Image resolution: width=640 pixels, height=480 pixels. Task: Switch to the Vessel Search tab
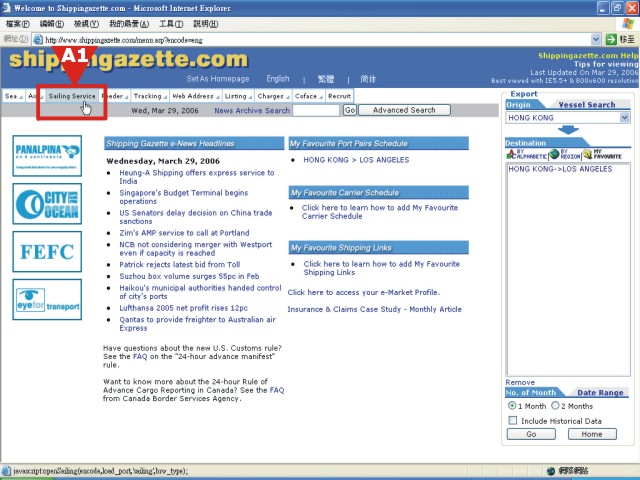pos(587,104)
